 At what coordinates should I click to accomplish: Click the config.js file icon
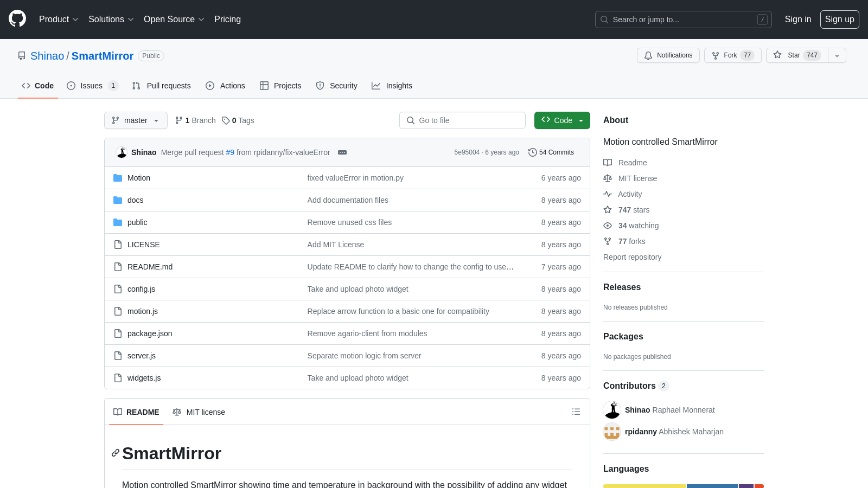pyautogui.click(x=118, y=289)
